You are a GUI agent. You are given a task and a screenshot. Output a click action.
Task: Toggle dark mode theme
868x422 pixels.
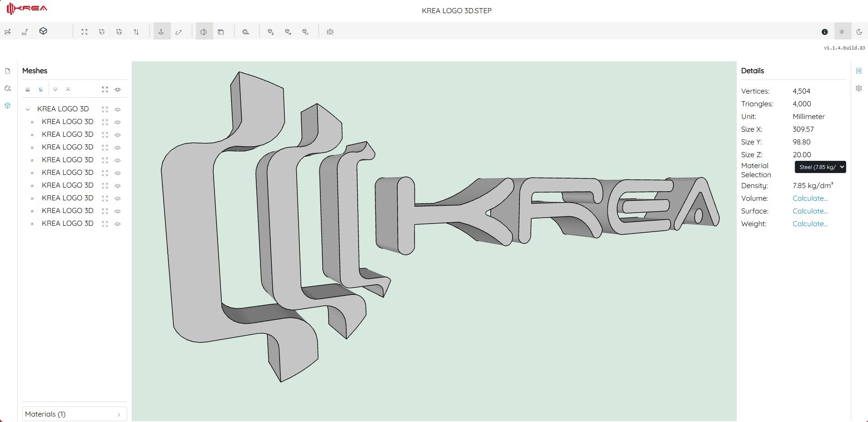[859, 31]
